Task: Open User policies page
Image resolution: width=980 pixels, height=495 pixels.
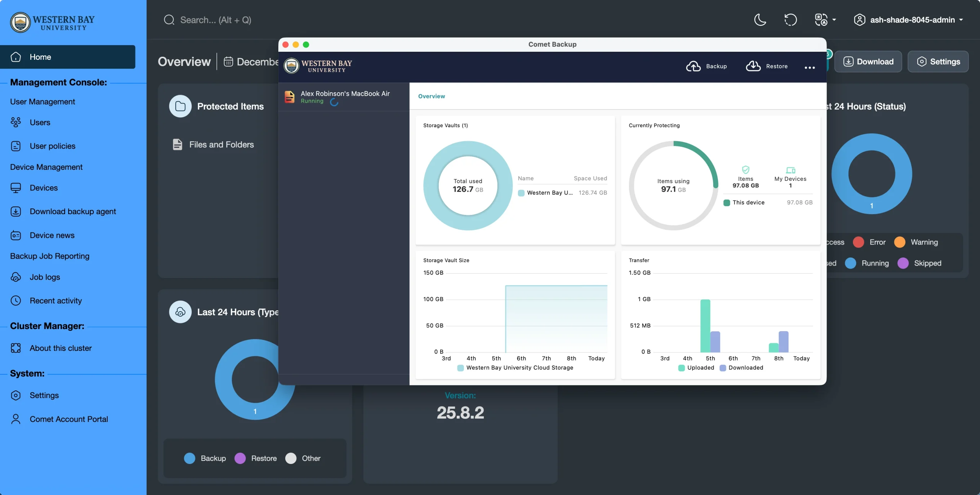Action: point(52,146)
